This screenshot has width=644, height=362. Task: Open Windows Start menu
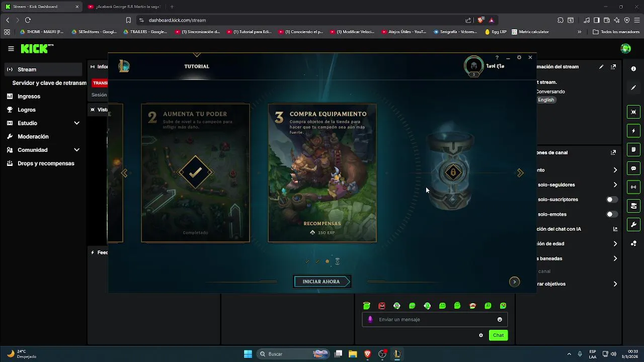pos(248,354)
